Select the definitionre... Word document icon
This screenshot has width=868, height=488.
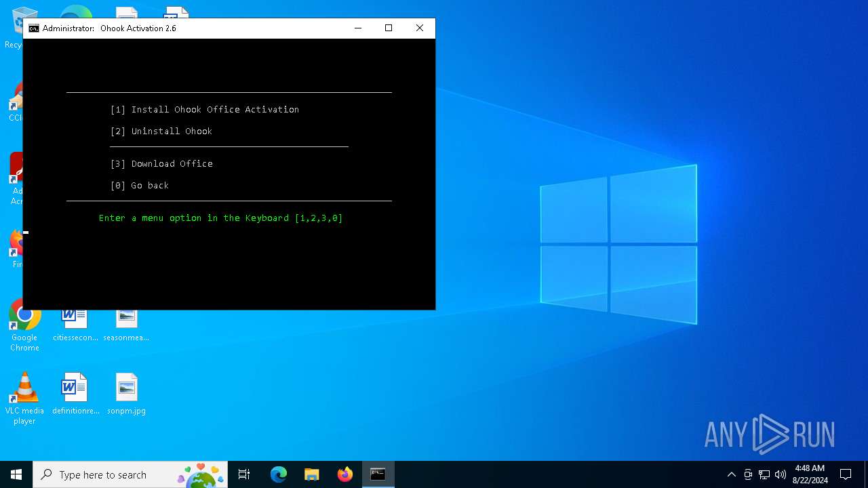[75, 394]
